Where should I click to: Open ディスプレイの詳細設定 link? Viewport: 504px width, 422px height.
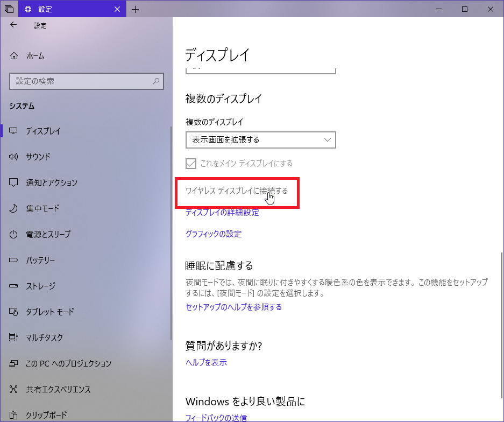222,212
